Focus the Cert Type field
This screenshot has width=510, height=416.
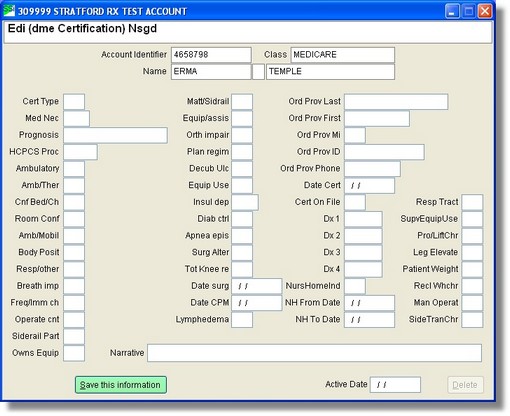(74, 102)
